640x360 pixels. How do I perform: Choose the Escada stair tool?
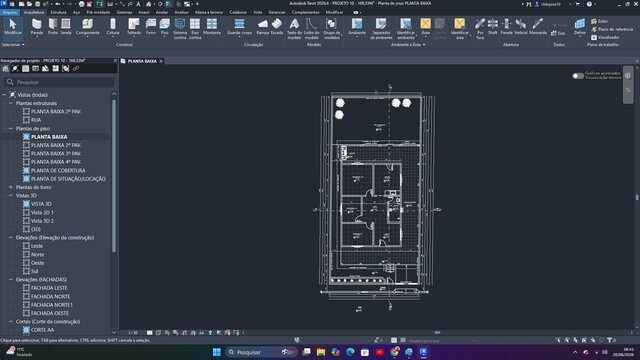[x=277, y=27]
